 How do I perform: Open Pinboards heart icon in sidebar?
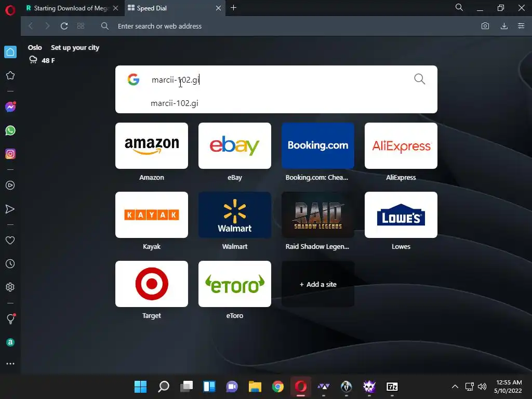(10, 240)
